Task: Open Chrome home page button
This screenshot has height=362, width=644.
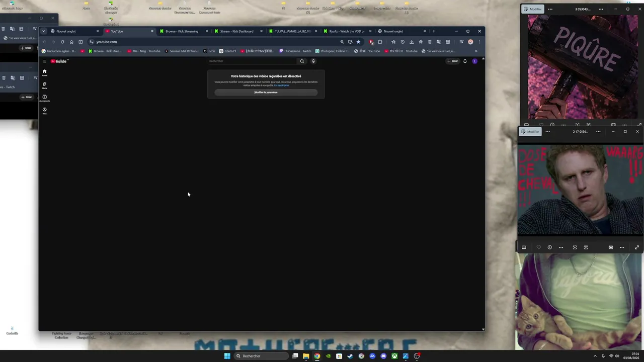Action: click(x=71, y=42)
